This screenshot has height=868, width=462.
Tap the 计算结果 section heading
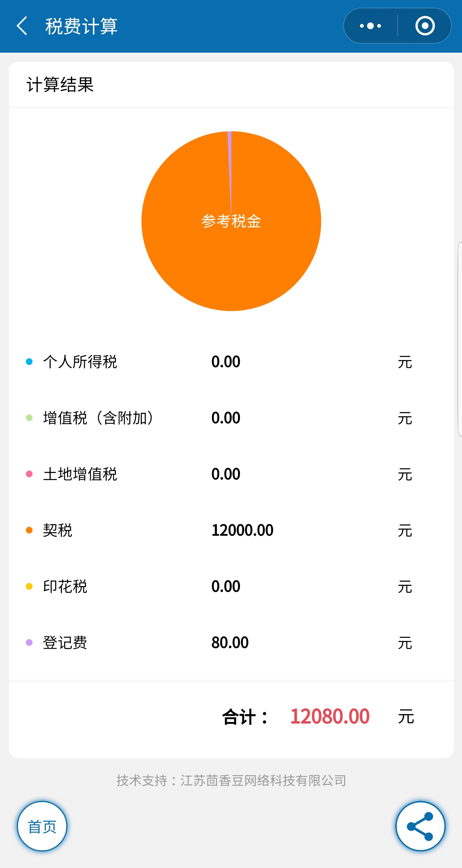tap(60, 84)
